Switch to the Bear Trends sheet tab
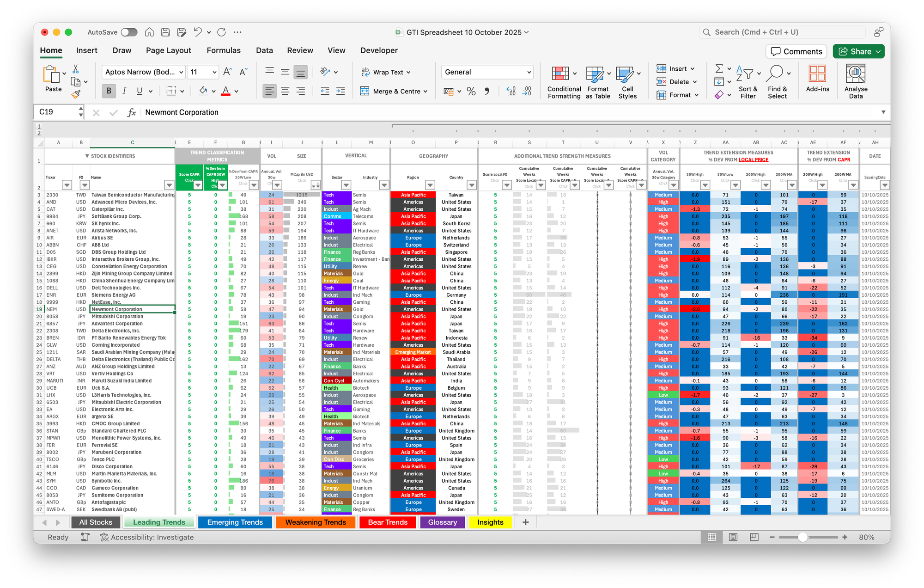 (387, 522)
